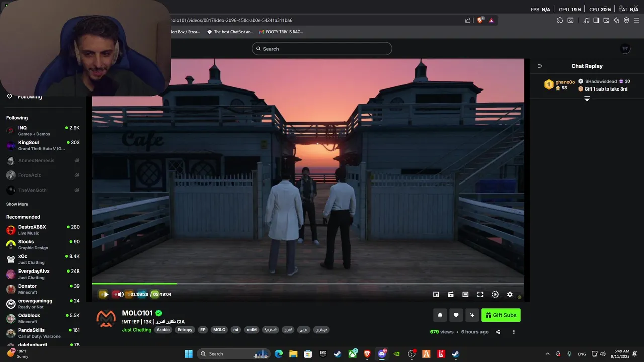Open Donator recommended channel

pos(43,289)
